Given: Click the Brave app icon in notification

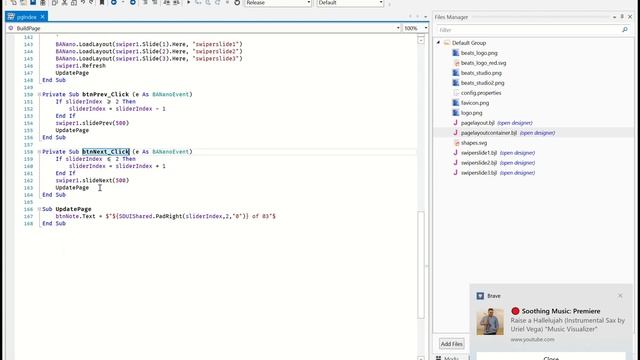Looking at the screenshot, I should click(x=480, y=296).
